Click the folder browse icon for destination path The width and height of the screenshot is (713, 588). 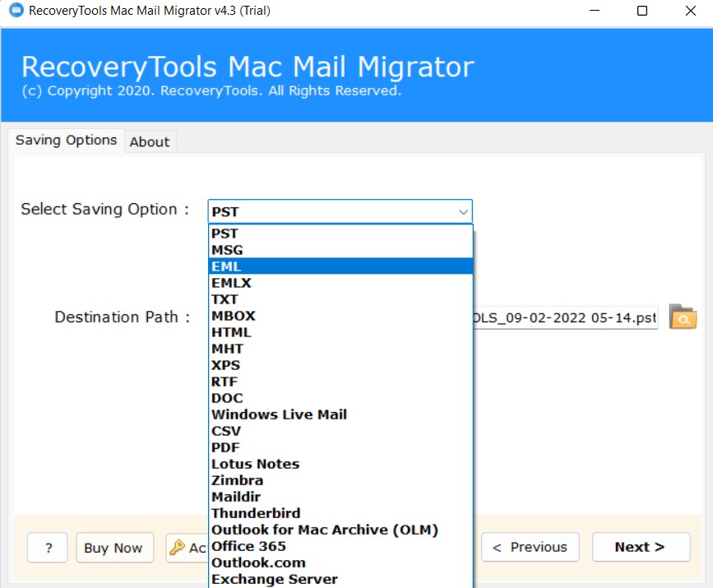683,317
